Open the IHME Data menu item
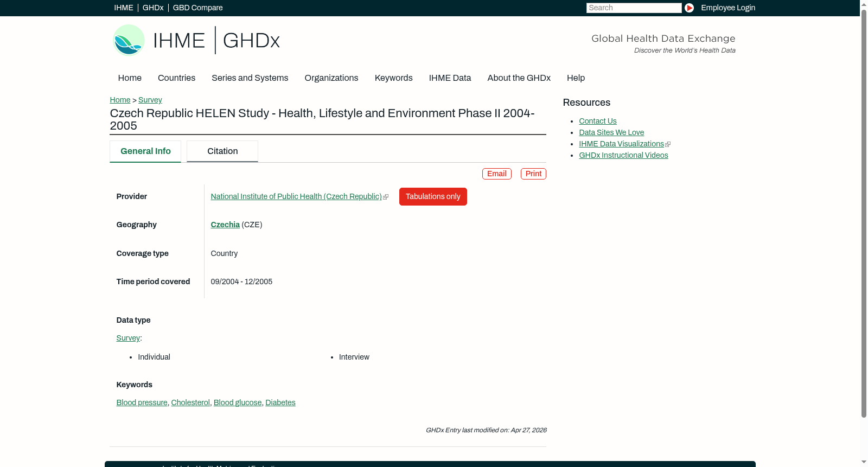This screenshot has height=467, width=868. click(450, 78)
